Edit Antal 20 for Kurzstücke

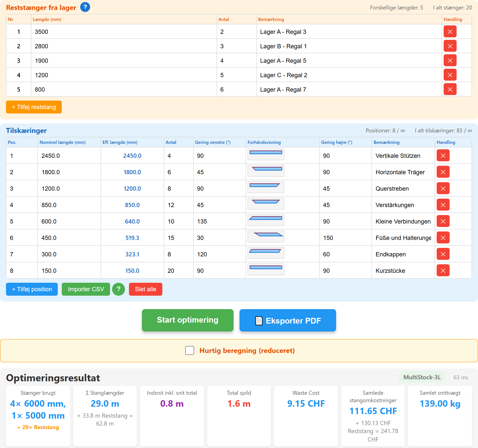coord(179,271)
